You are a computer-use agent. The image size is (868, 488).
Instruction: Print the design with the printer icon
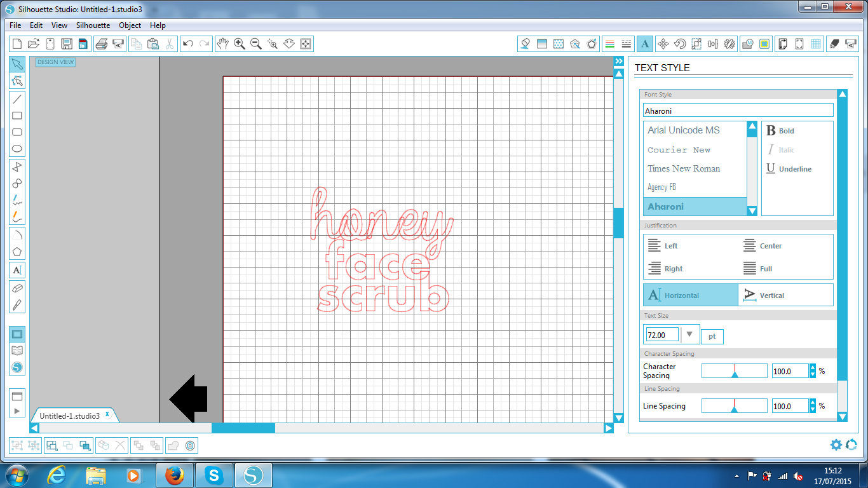(101, 44)
